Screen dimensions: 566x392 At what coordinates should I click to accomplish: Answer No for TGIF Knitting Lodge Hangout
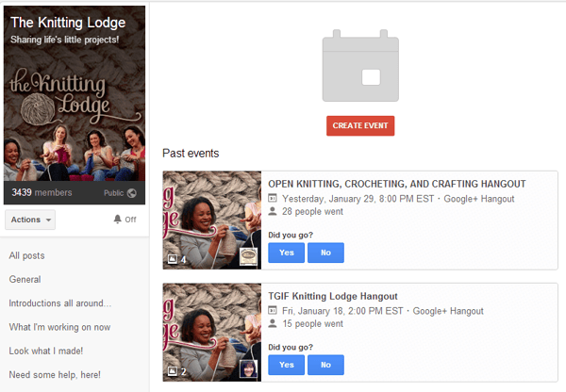[325, 365]
